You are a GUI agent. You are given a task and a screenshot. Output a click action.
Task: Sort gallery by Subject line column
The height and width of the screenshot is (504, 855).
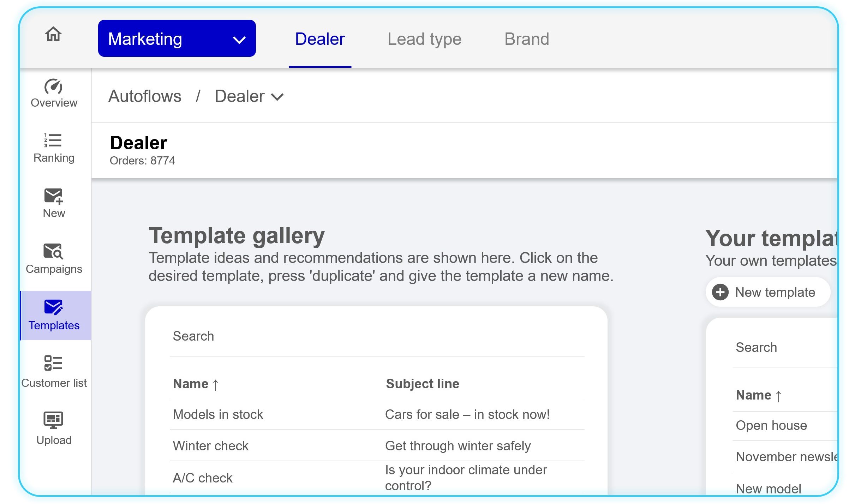[x=423, y=384]
